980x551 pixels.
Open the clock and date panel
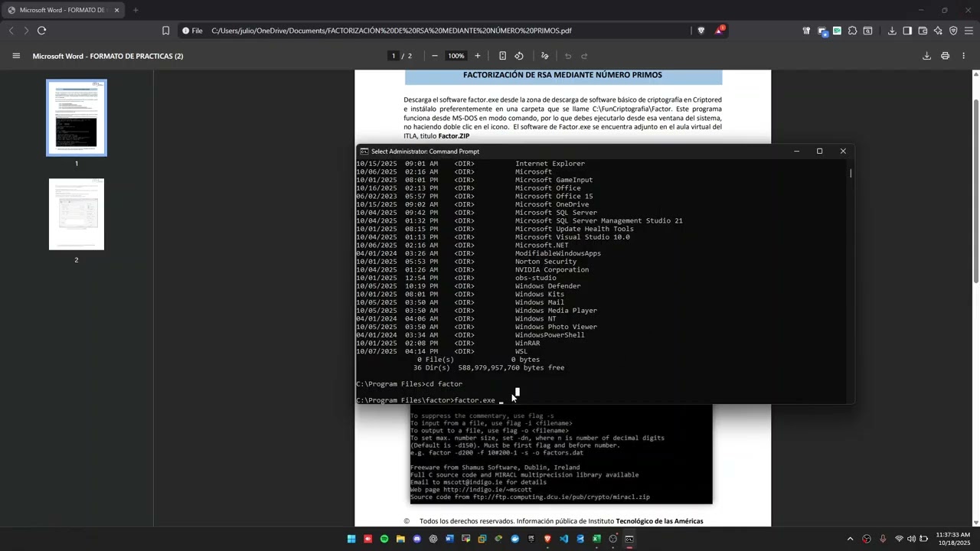click(x=953, y=539)
